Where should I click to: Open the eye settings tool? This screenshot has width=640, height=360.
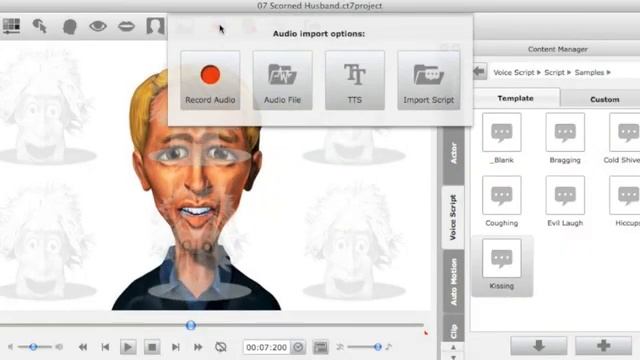coord(98,27)
